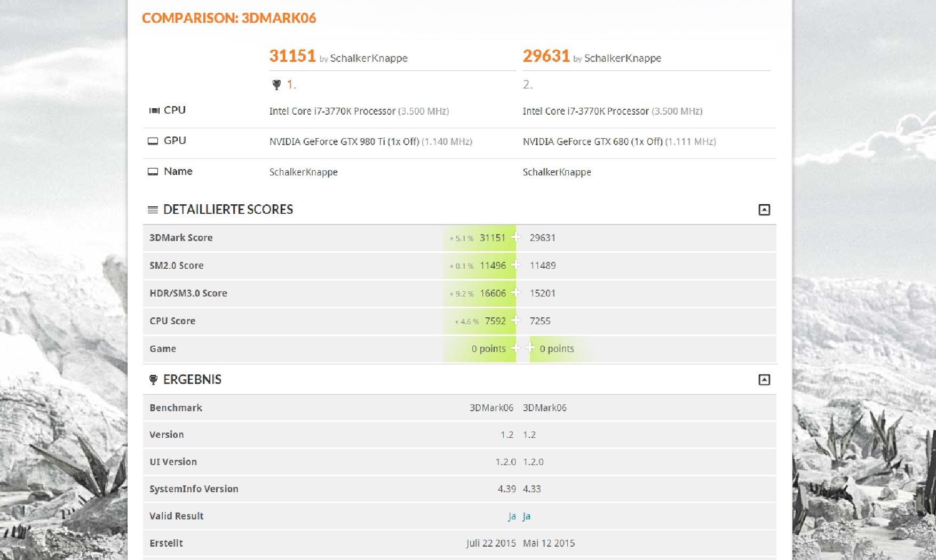Click the GPU monitor icon
936x560 pixels.
coord(153,141)
